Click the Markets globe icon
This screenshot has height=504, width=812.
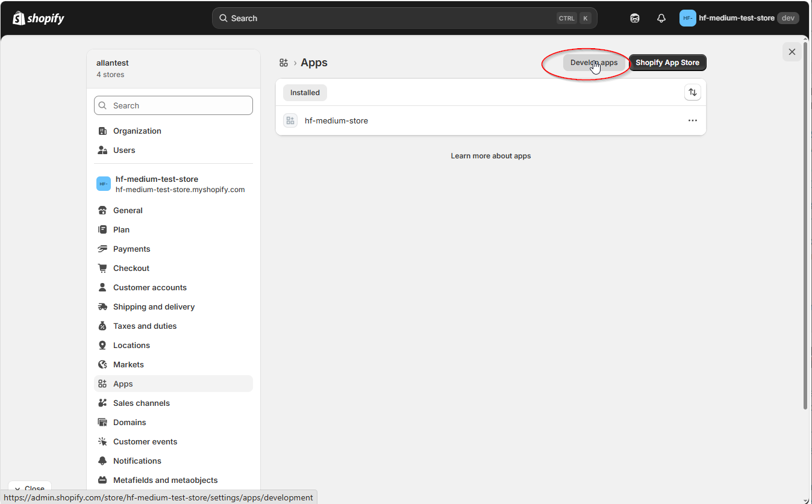103,364
